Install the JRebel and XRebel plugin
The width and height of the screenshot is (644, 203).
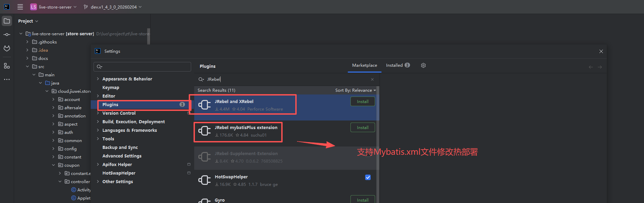tap(363, 101)
